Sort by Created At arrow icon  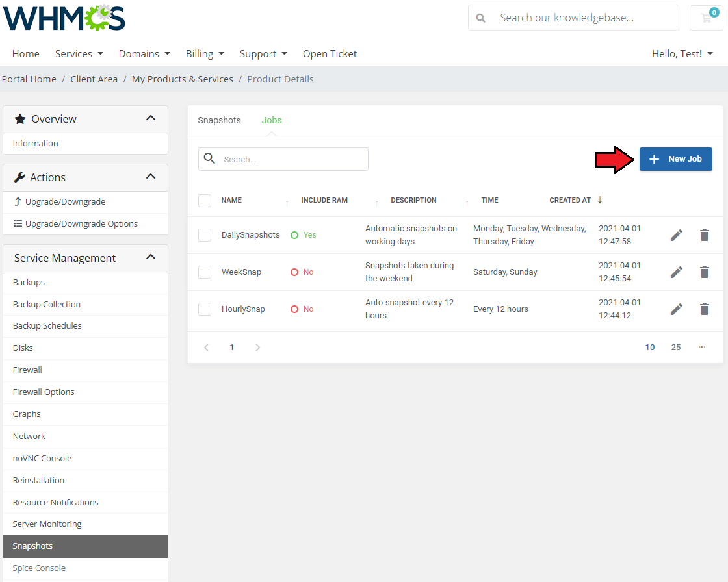[600, 200]
